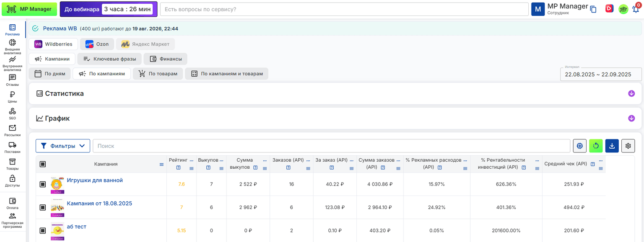Screen dimensions: 644x242
Task: Open the green graduation cap training icon
Action: (623, 9)
